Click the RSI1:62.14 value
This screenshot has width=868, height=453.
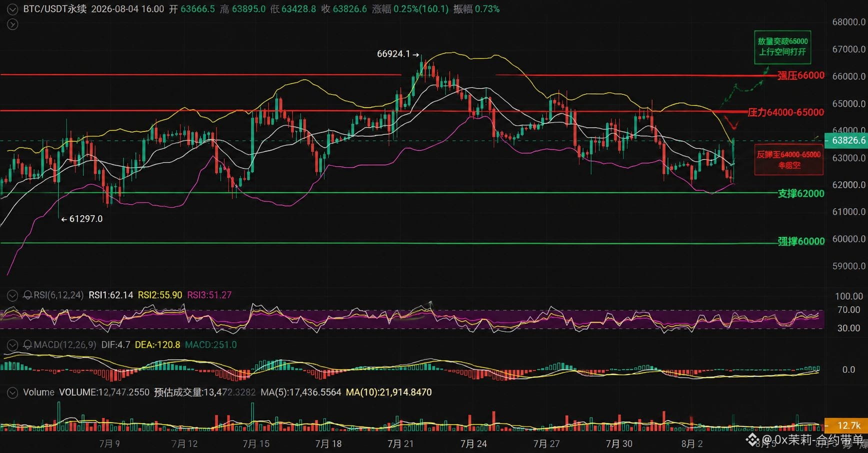[111, 295]
